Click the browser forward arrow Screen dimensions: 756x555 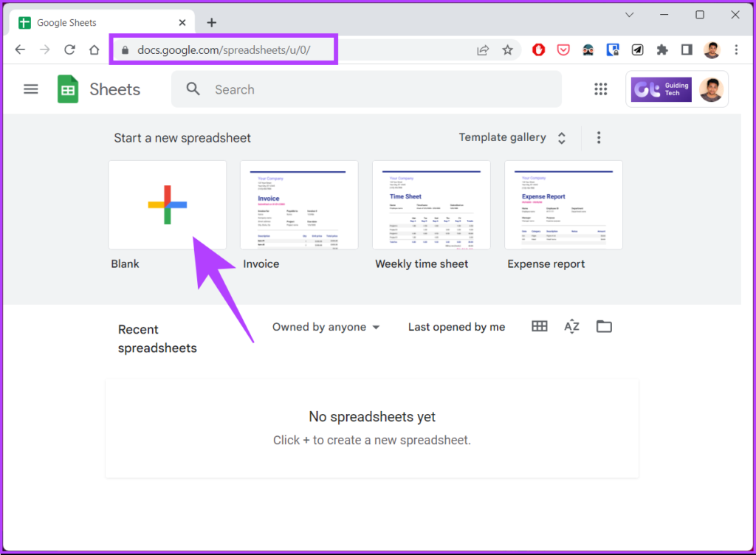coord(44,49)
